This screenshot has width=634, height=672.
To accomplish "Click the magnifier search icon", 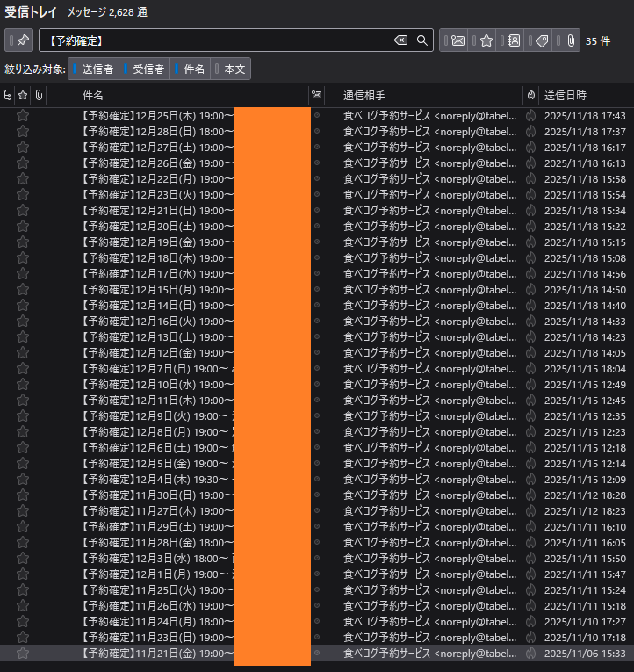I will (x=422, y=40).
